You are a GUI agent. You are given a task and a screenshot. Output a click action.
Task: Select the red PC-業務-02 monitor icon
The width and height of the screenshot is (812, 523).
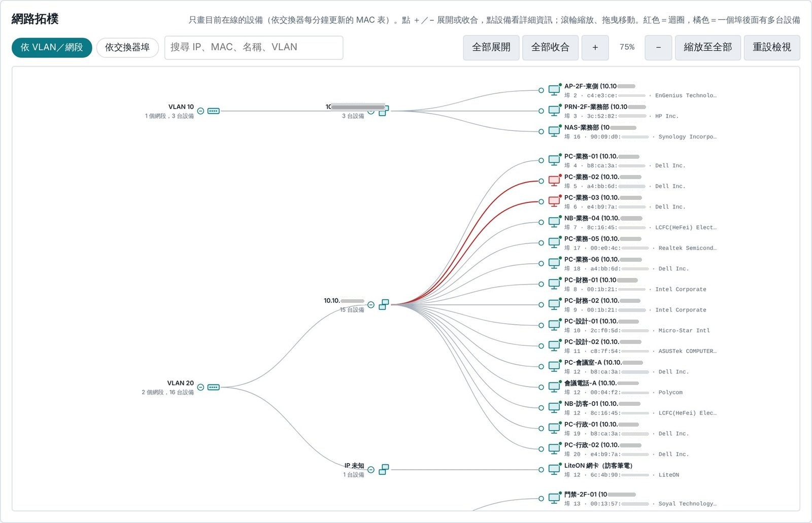pos(554,181)
